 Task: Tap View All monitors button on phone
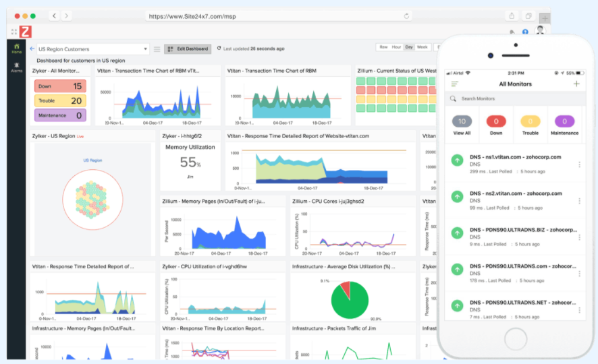[x=462, y=122]
